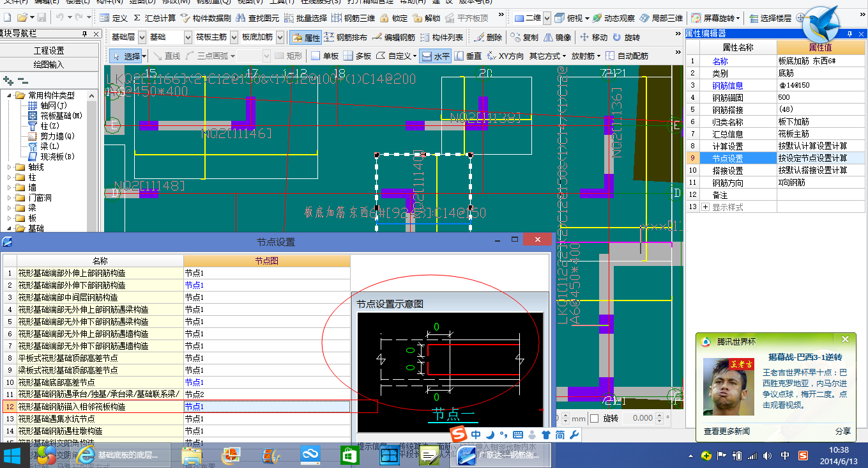Click the 节点一 node diagram link
868x468 pixels.
point(453,414)
